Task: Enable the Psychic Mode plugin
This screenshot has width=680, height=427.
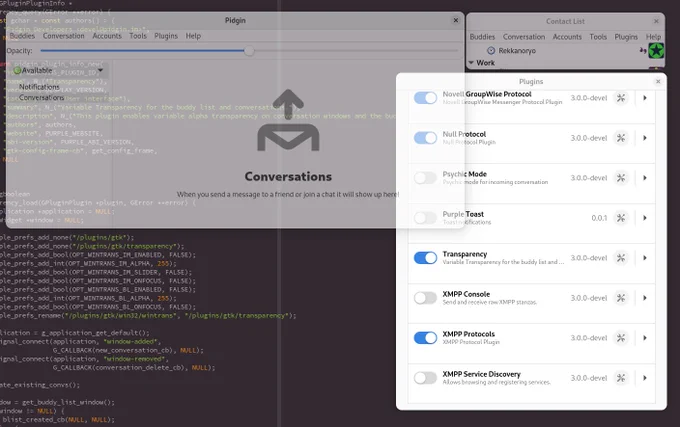Action: pos(425,178)
